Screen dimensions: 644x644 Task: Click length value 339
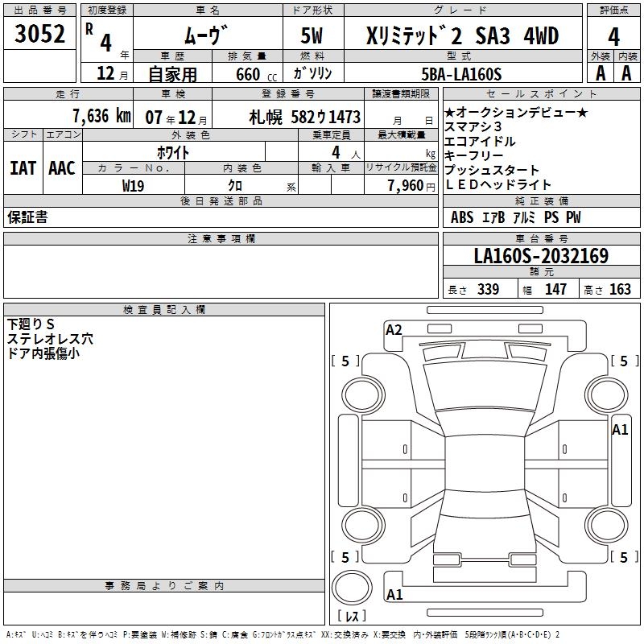(x=488, y=289)
